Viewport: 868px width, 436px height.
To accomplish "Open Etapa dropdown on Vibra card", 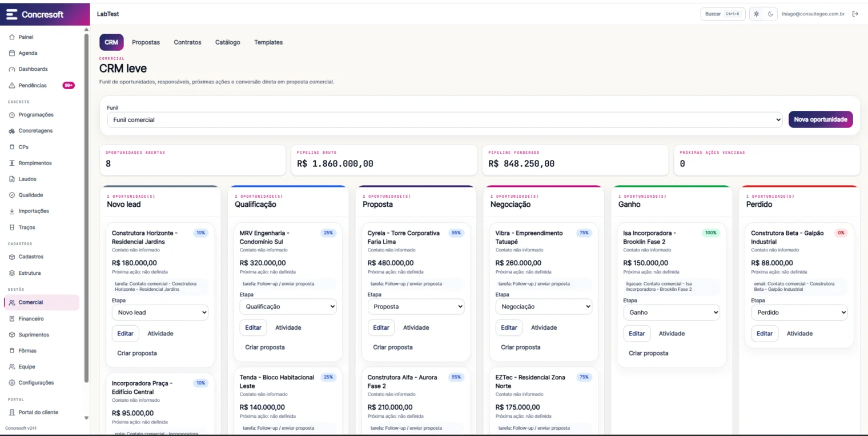I will (x=544, y=306).
